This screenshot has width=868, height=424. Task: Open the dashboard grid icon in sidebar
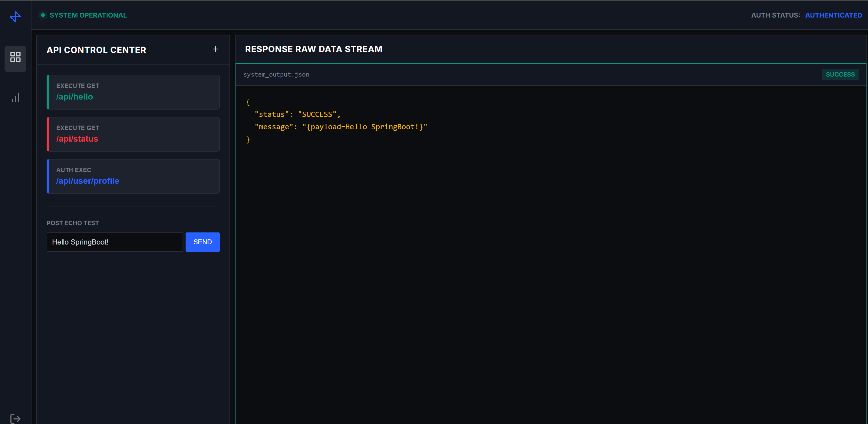pos(15,57)
